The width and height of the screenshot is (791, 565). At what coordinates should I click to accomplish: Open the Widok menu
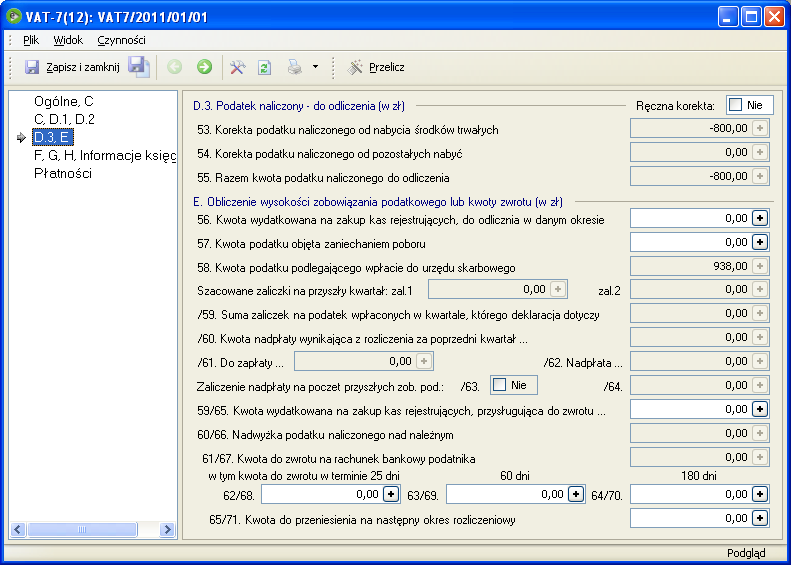[x=68, y=40]
